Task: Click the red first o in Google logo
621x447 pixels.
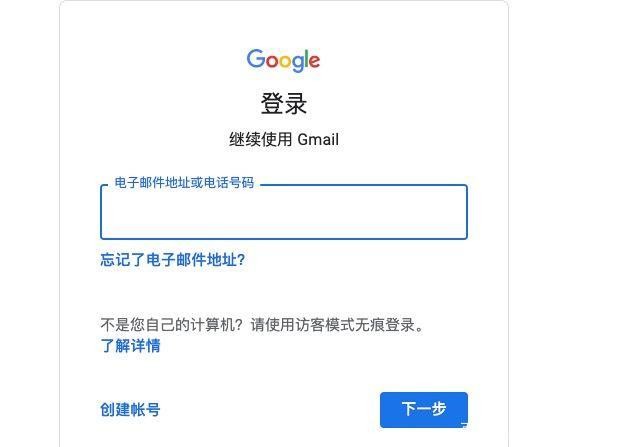Action: coord(272,61)
